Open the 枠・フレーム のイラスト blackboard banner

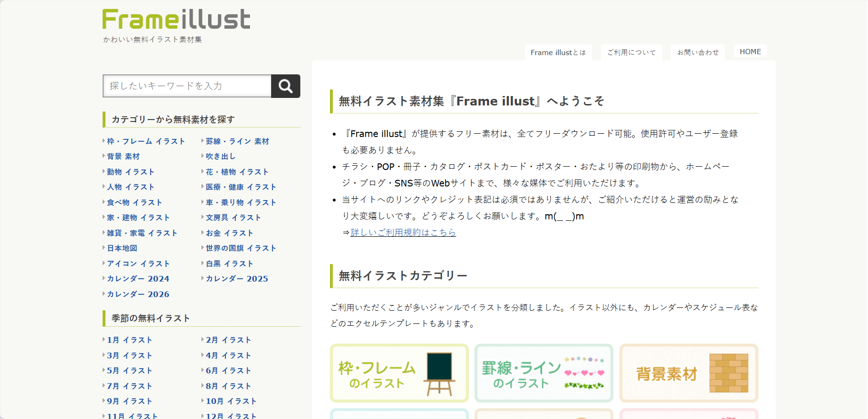click(399, 373)
